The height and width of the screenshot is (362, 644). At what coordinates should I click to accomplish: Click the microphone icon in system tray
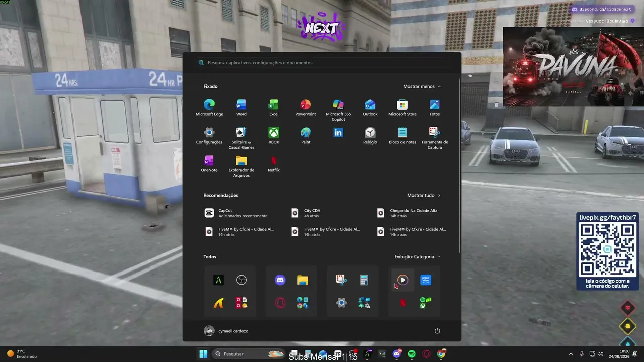[582, 354]
